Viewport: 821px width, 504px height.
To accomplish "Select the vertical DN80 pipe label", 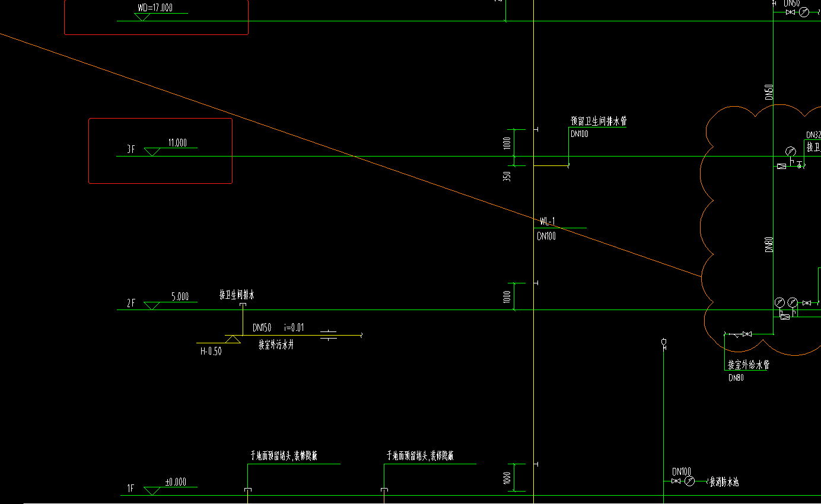I will [769, 245].
